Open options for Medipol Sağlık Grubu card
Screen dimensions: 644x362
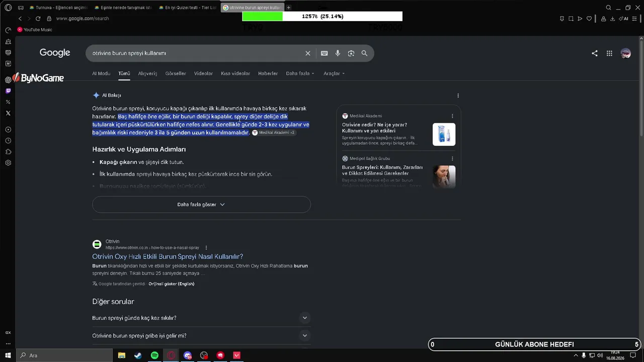452,158
